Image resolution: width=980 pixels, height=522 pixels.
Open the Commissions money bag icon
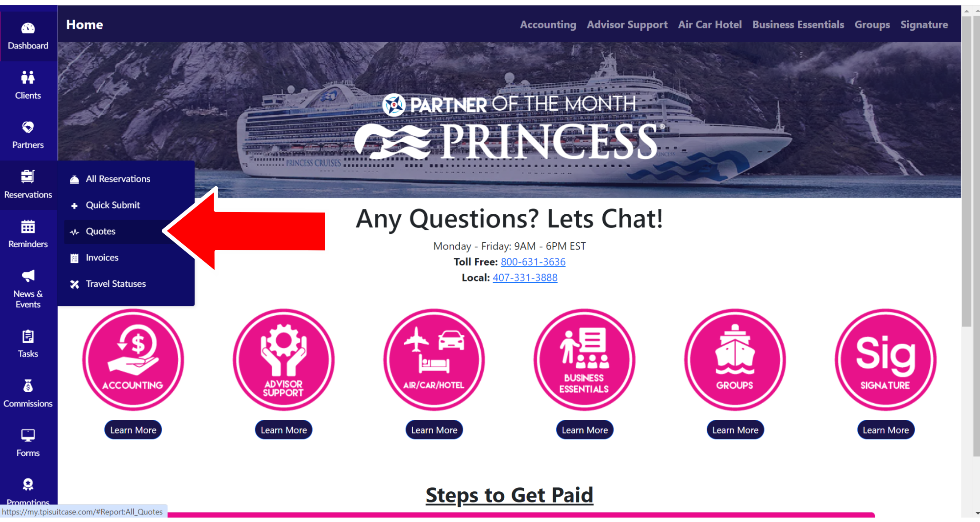pos(28,386)
